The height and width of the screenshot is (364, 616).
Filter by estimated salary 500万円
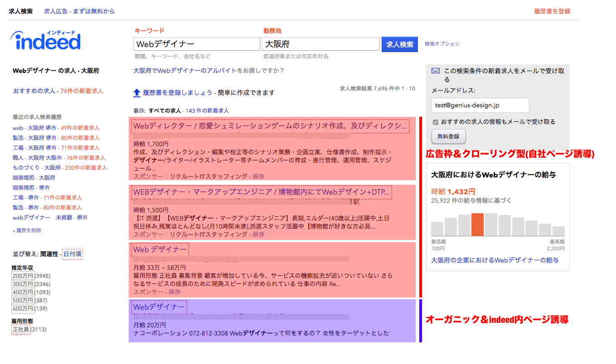(x=23, y=301)
